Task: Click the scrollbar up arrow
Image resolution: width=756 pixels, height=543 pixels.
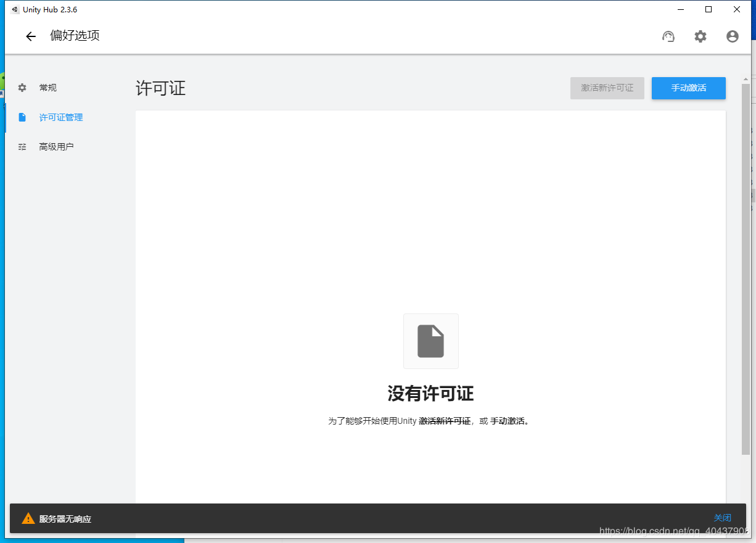Action: [x=746, y=79]
